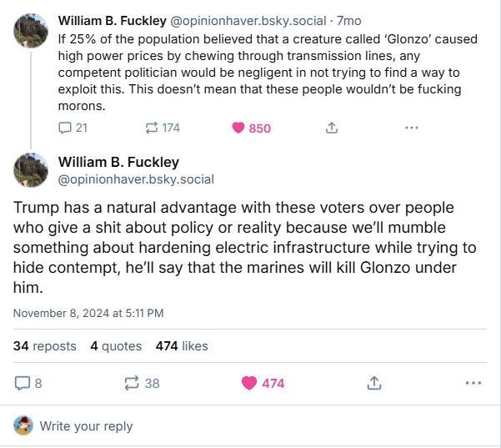501x448 pixels.
Task: Unlike the parent post with 850 likes
Action: pyautogui.click(x=239, y=128)
